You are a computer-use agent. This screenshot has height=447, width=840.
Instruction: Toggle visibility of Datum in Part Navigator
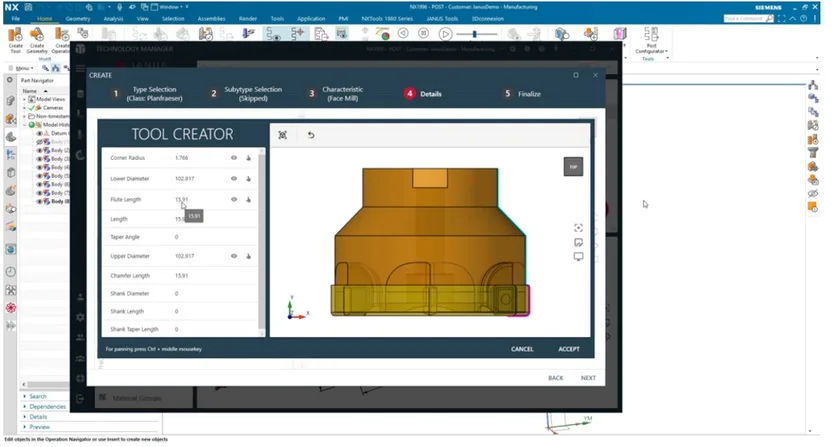39,133
